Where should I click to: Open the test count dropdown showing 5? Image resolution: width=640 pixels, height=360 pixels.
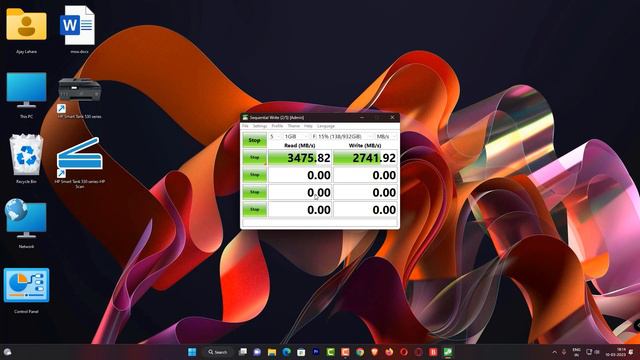tap(274, 136)
